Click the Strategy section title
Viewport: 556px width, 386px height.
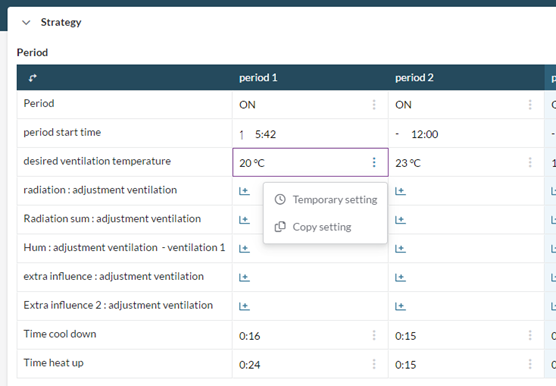61,22
